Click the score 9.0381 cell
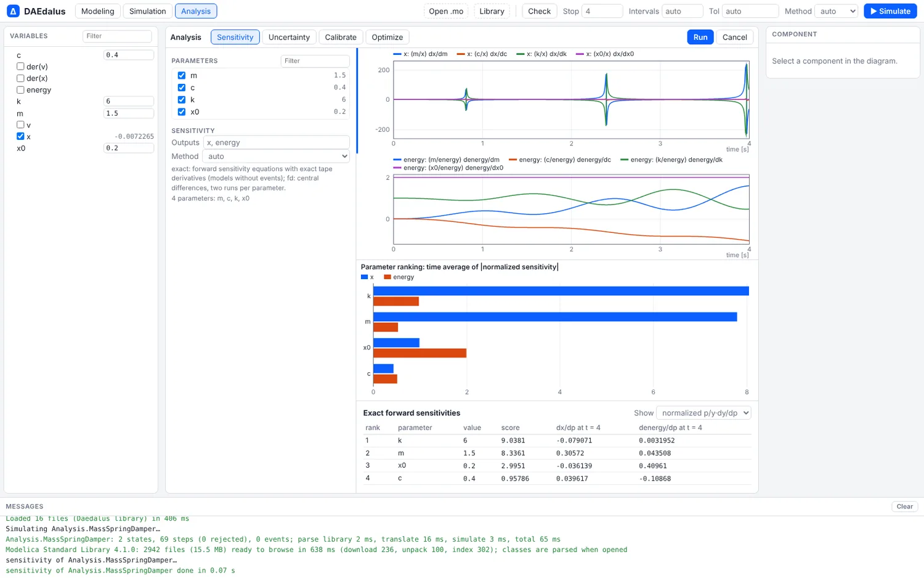The height and width of the screenshot is (578, 924). coord(513,441)
